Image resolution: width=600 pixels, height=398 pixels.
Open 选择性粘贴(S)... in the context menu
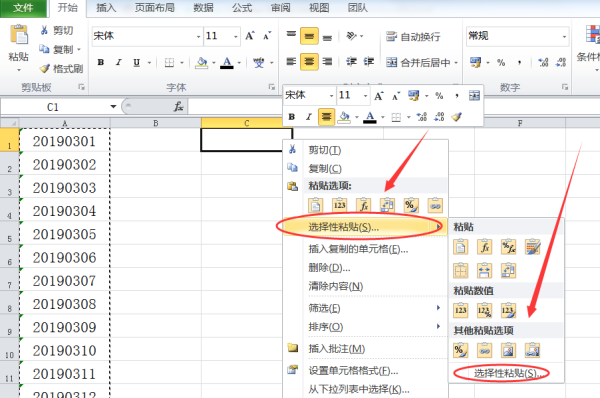point(365,227)
